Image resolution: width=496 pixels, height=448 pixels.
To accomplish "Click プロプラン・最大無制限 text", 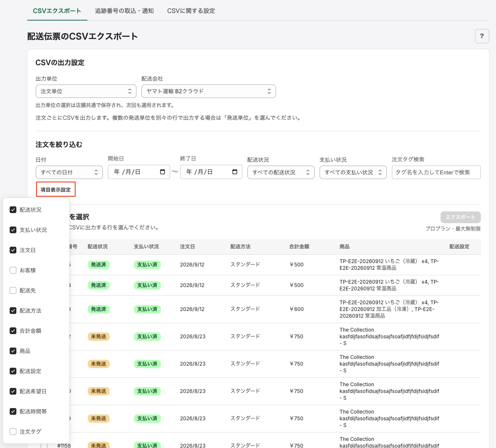I will coord(453,229).
